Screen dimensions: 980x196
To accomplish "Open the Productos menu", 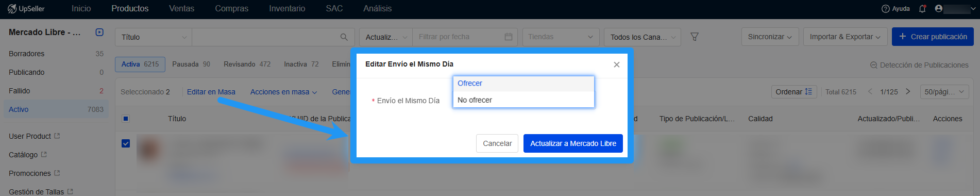I will click(130, 9).
